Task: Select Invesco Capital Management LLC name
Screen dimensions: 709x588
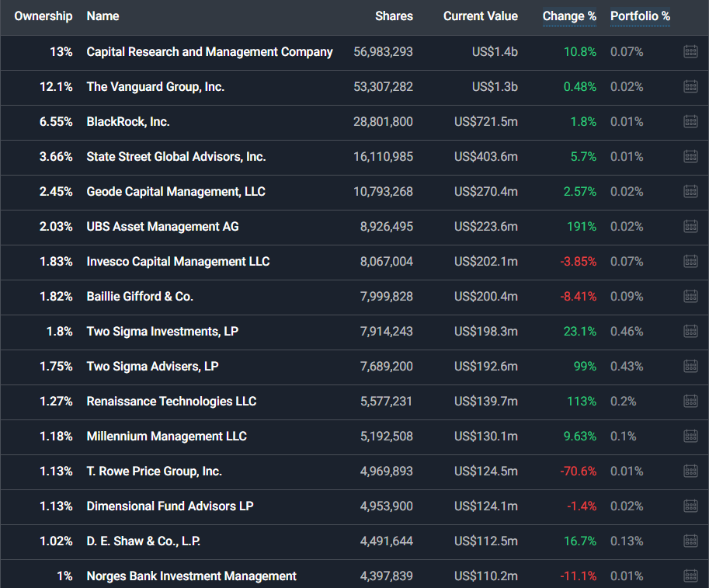Action: click(178, 262)
